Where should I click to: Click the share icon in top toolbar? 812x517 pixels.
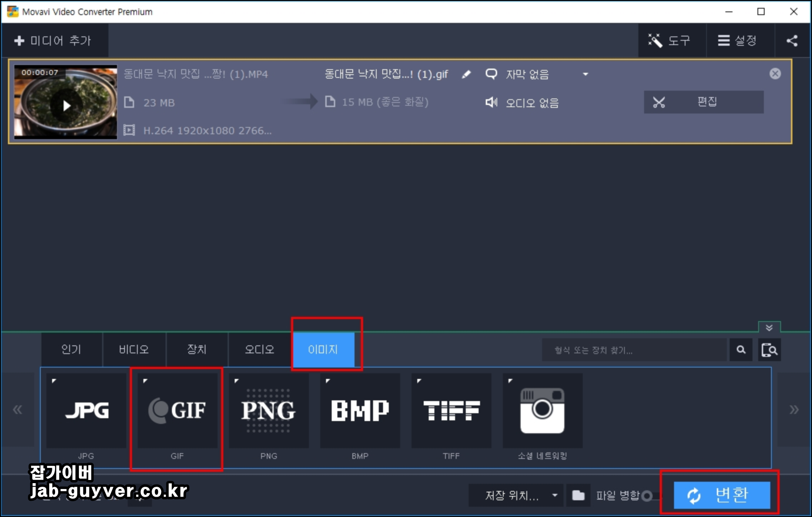pyautogui.click(x=792, y=41)
